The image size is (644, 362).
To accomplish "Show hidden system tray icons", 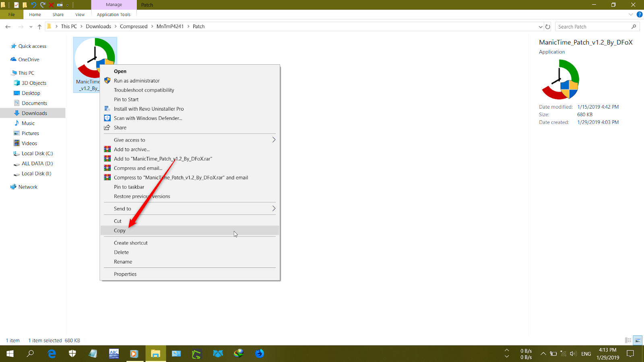I will click(543, 354).
